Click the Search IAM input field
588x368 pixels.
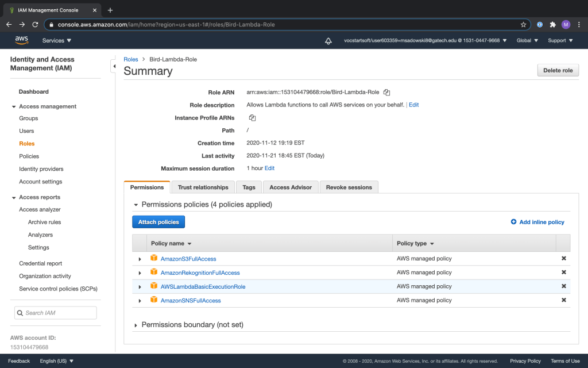(56, 313)
